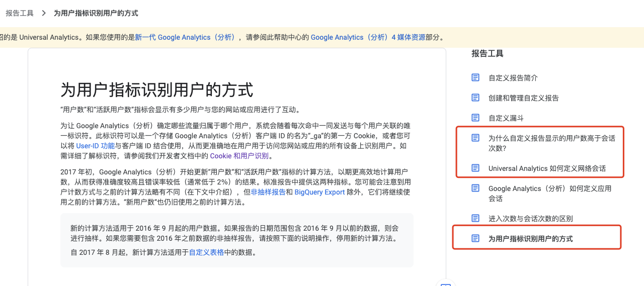Click document icon beside 自定义漏斗
Image resolution: width=644 pixels, height=286 pixels.
(475, 118)
